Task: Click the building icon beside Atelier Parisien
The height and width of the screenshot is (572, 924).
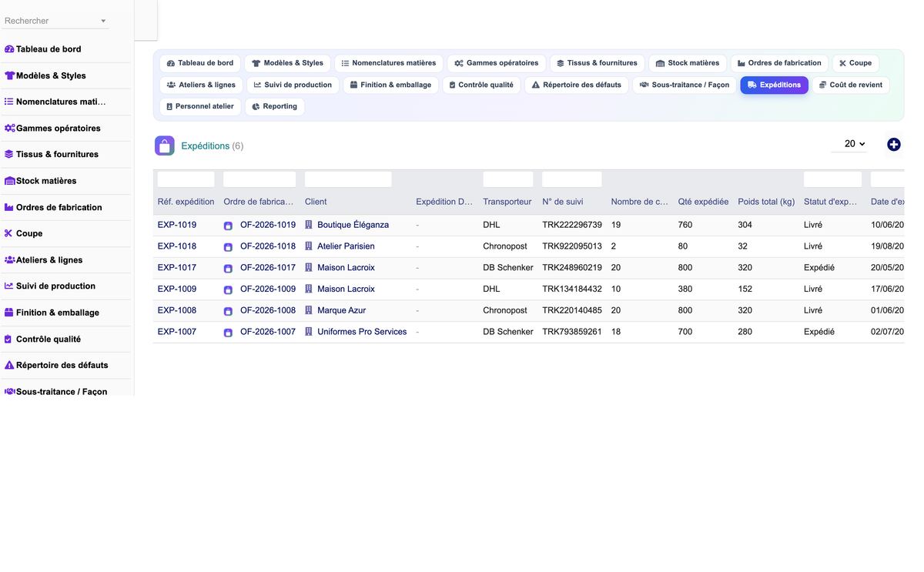Action: point(309,246)
